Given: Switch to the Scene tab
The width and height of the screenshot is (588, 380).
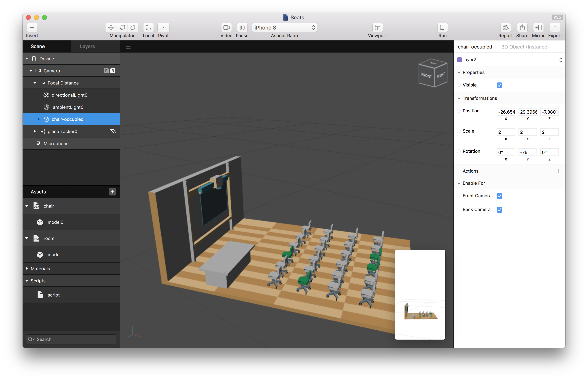Looking at the screenshot, I should pos(38,46).
